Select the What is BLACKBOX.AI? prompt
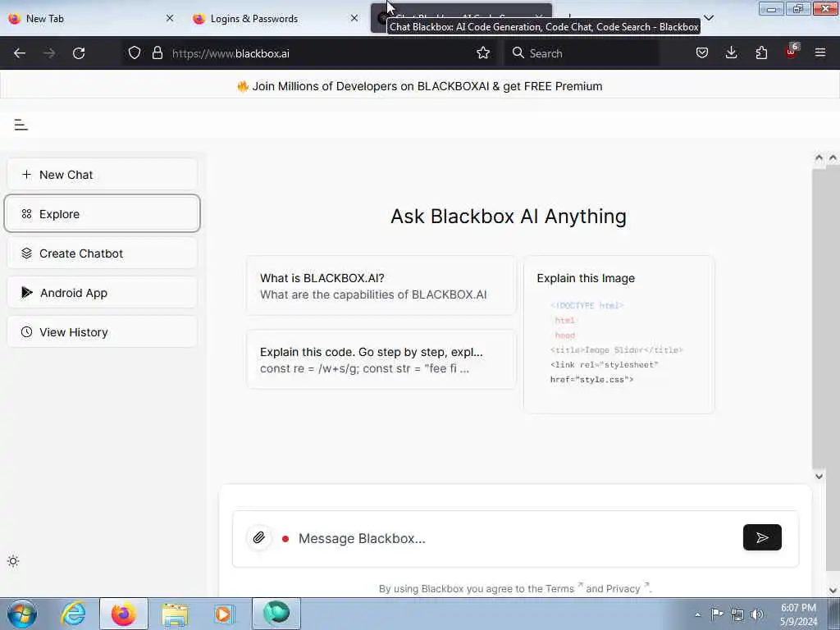840x630 pixels. pos(381,286)
